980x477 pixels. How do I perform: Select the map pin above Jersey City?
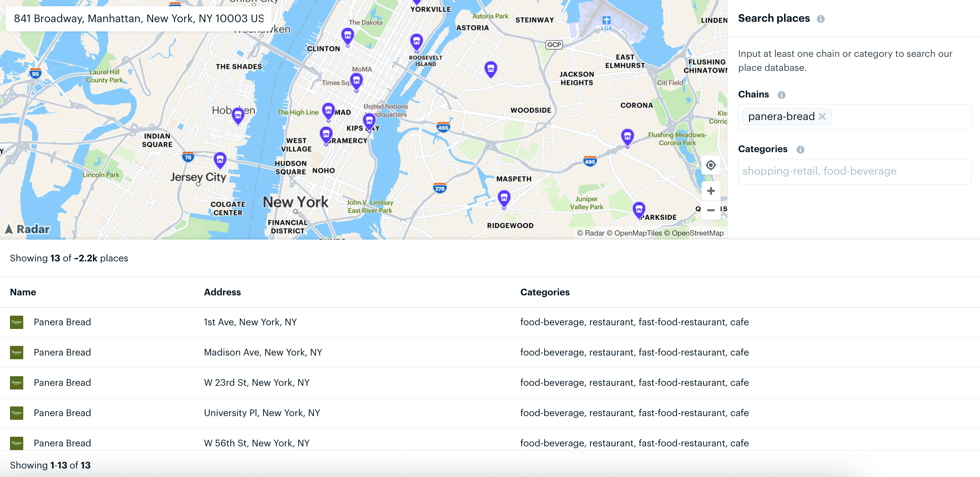(220, 161)
